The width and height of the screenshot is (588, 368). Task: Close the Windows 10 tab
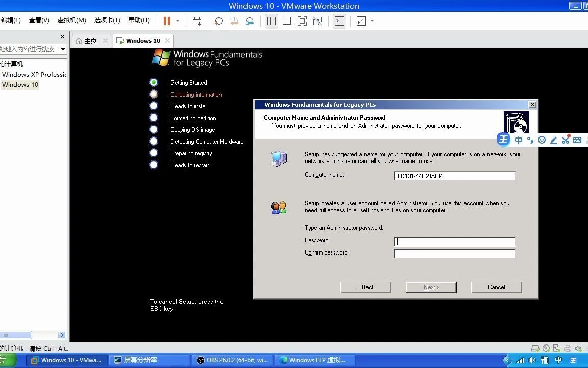(167, 40)
